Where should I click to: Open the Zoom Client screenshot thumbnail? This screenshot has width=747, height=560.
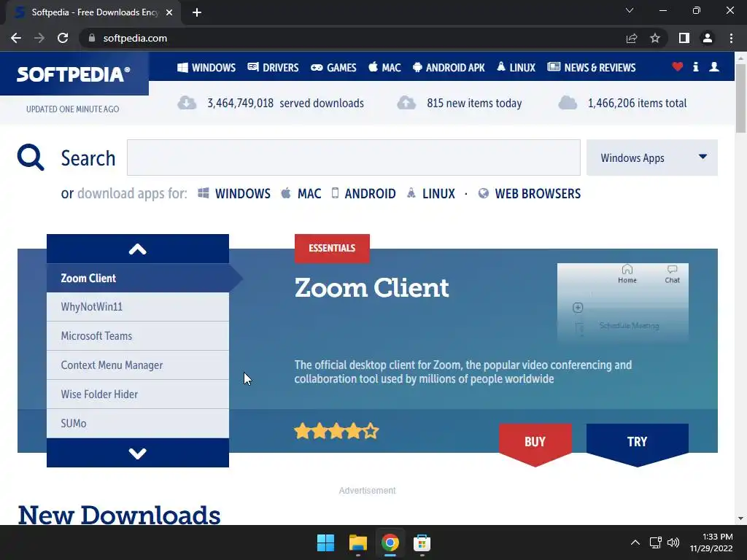click(x=623, y=303)
